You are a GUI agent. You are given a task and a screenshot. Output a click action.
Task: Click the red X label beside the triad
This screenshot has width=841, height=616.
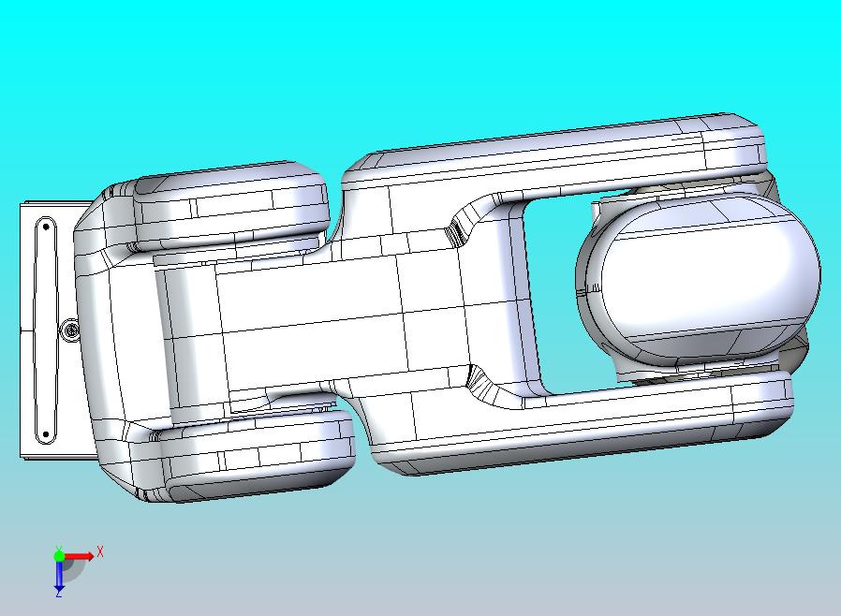pyautogui.click(x=100, y=551)
